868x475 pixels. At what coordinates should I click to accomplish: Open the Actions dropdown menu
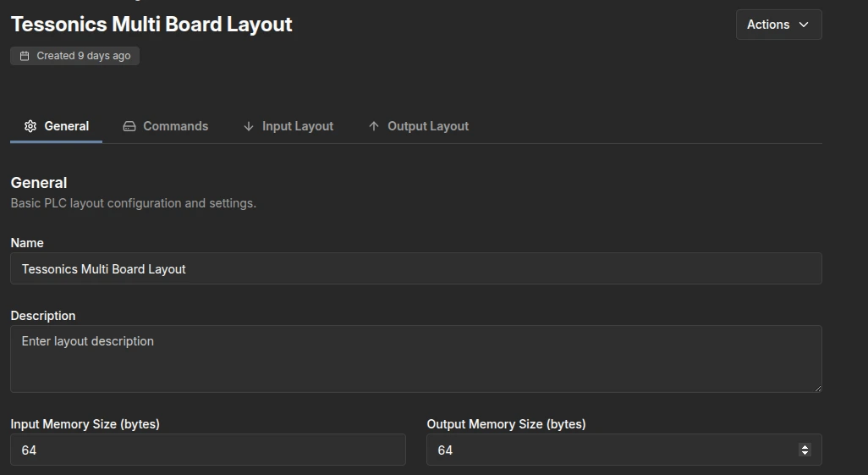click(x=779, y=25)
